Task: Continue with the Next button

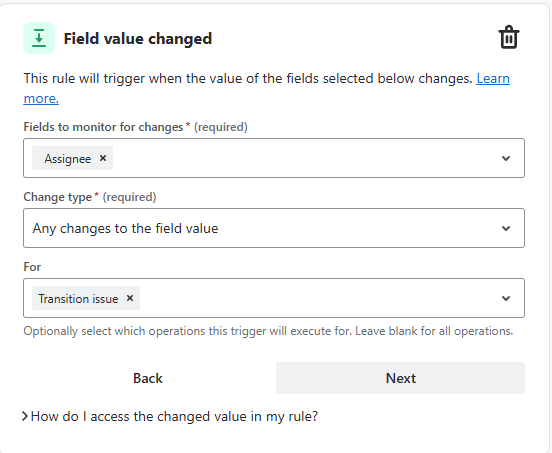Action: 400,378
